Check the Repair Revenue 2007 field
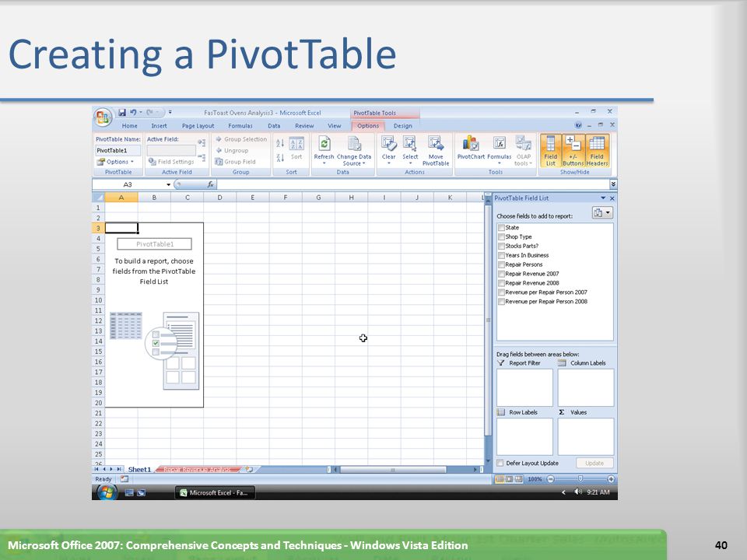The height and width of the screenshot is (560, 747). (501, 274)
